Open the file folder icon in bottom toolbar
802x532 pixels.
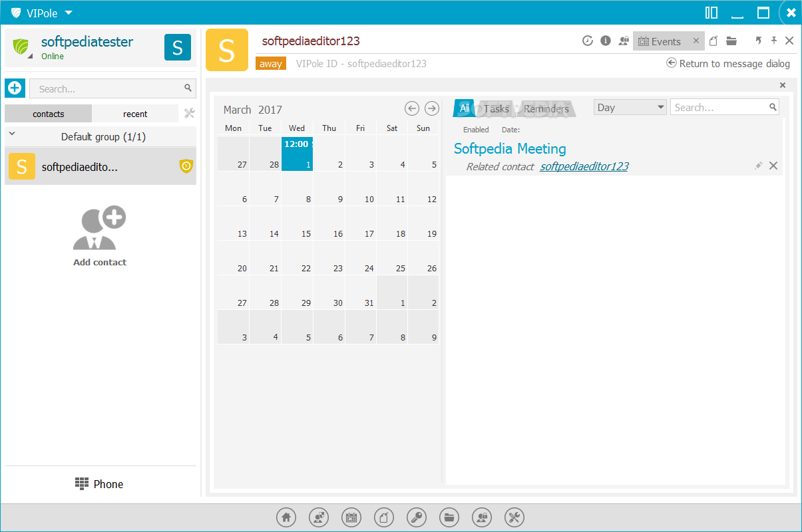[449, 517]
